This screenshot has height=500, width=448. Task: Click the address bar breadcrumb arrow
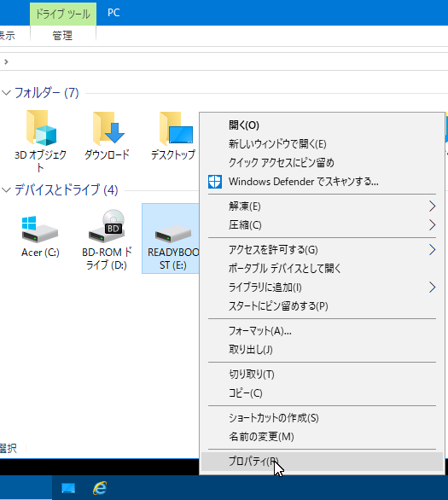(6, 61)
